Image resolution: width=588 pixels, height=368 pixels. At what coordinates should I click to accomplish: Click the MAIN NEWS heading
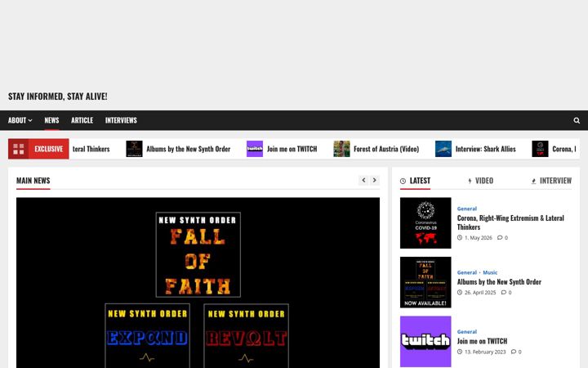(33, 181)
